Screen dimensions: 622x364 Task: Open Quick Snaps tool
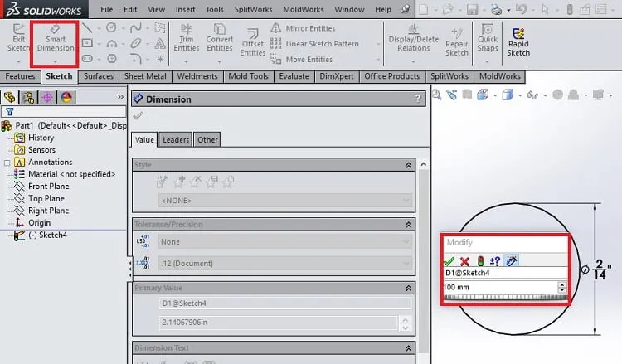tap(487, 38)
